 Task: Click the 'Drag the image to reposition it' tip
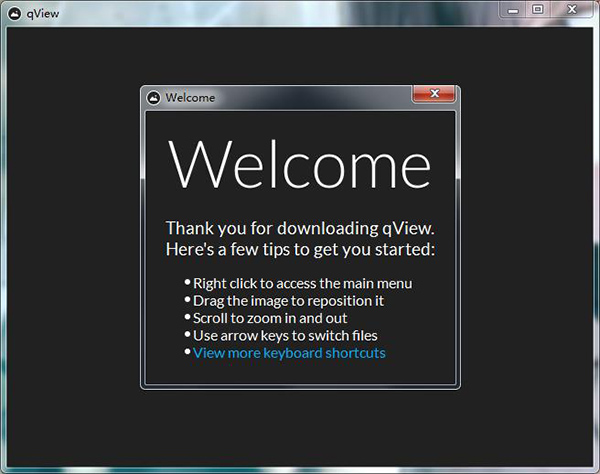288,301
